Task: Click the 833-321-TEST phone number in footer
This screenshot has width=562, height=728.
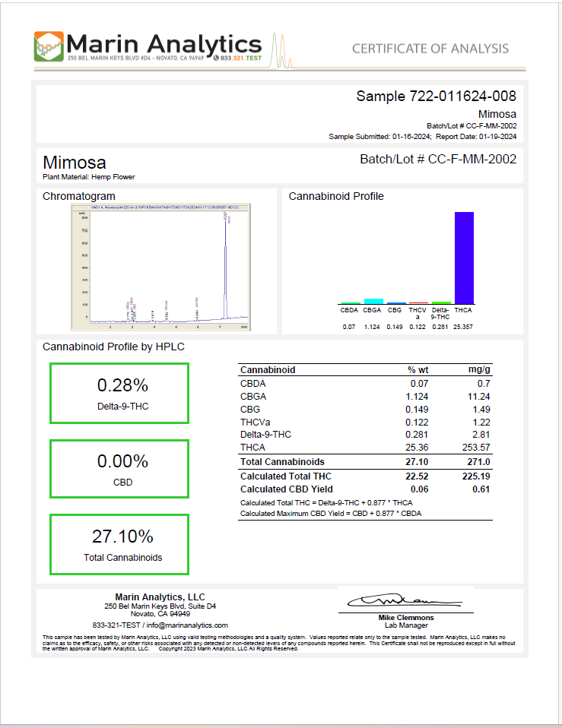Action: (117, 625)
